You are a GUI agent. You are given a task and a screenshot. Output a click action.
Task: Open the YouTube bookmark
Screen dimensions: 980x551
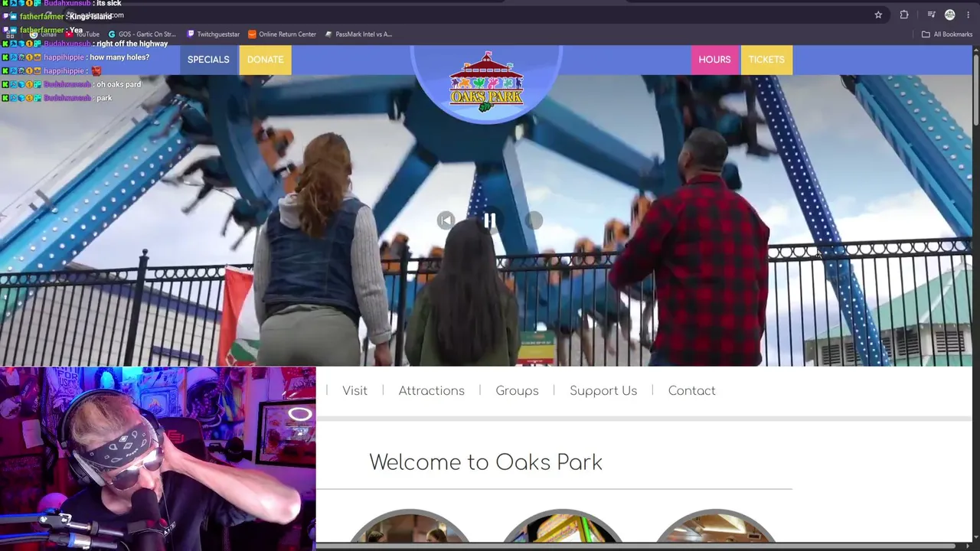click(83, 34)
